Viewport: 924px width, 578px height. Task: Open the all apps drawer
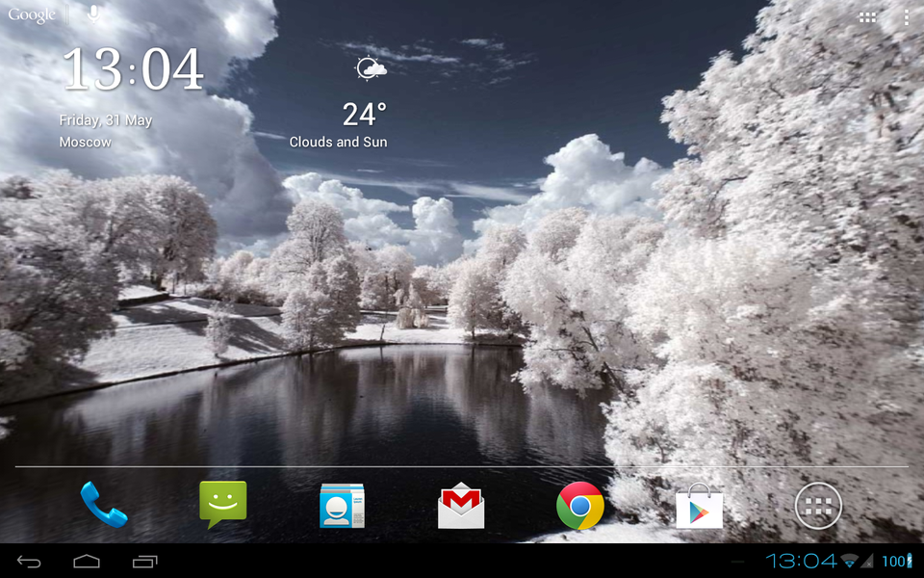[x=818, y=506]
